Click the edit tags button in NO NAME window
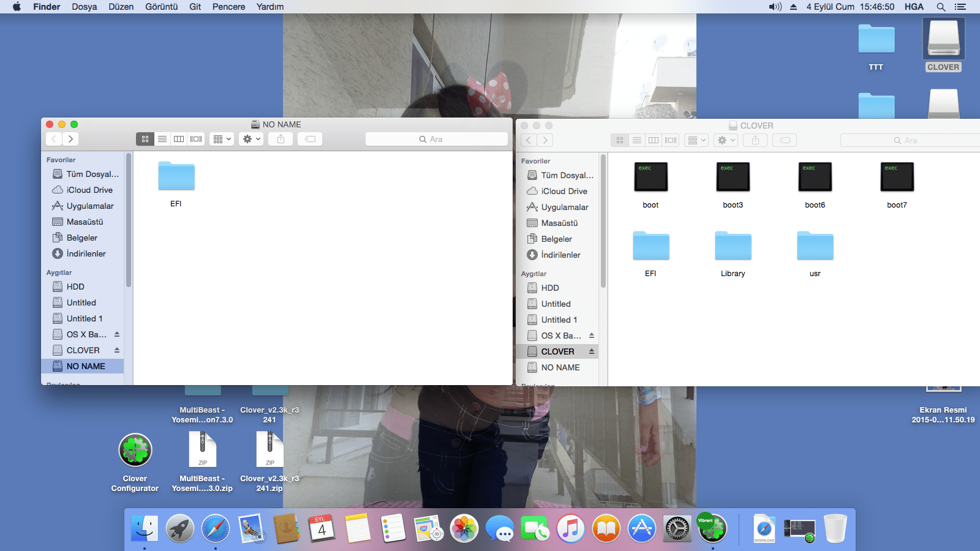980x551 pixels. click(x=311, y=139)
